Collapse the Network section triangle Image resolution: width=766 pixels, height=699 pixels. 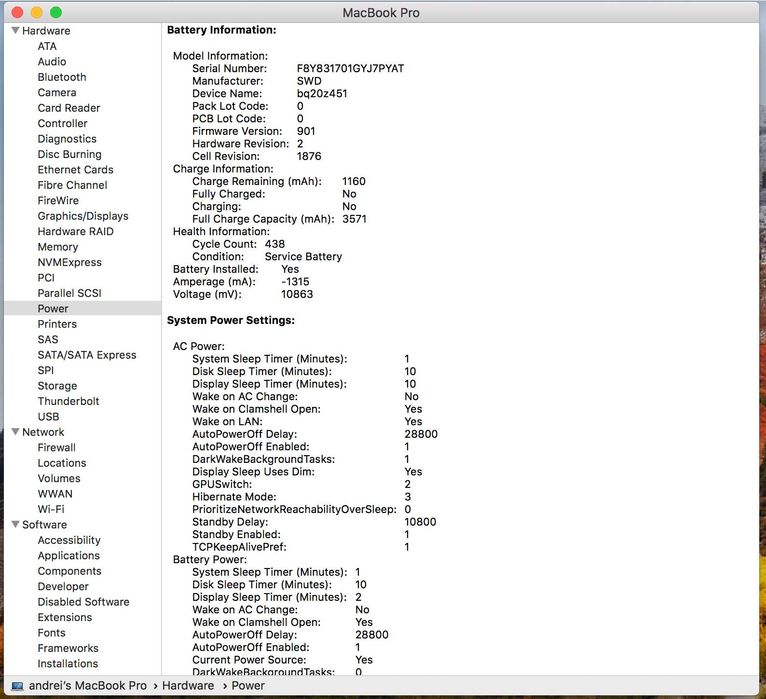point(16,432)
